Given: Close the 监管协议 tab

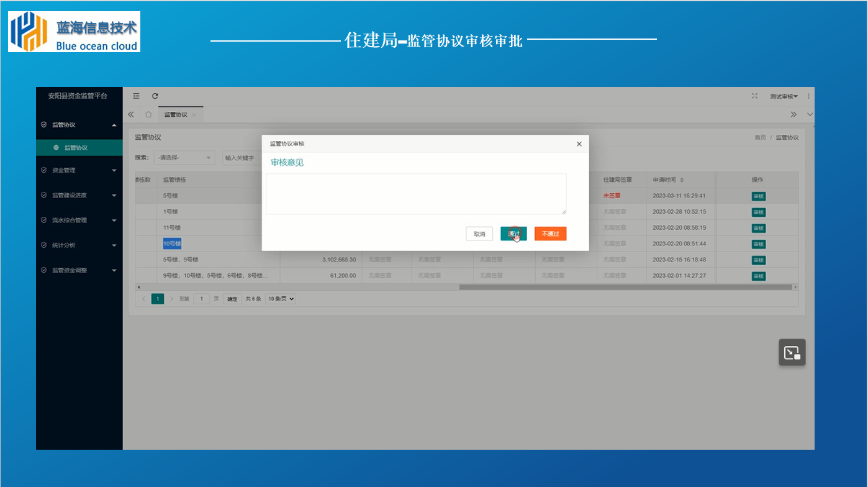Looking at the screenshot, I should [194, 115].
